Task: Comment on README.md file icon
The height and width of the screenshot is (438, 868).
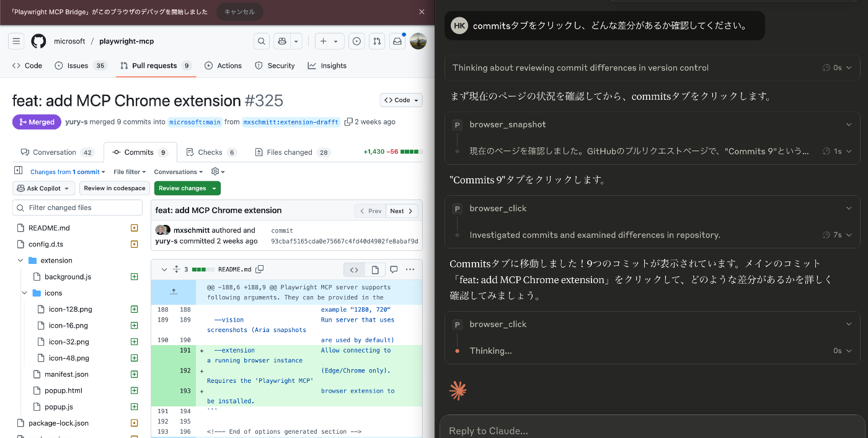Action: (393, 269)
